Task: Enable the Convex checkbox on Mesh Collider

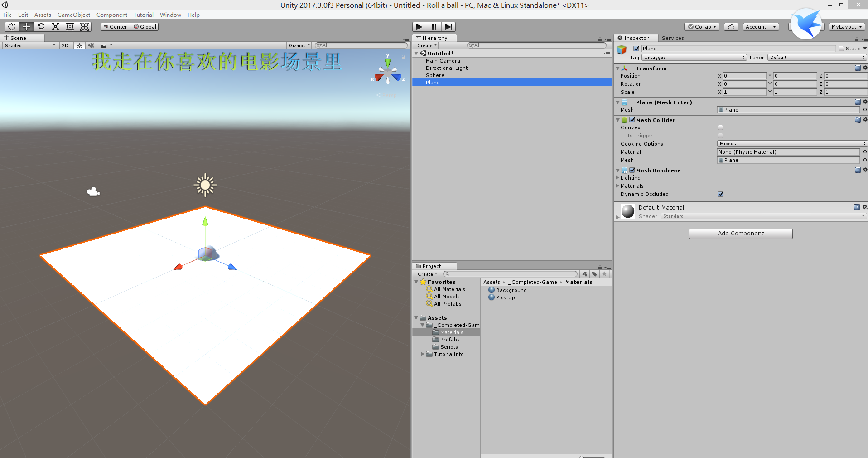Action: (x=720, y=127)
